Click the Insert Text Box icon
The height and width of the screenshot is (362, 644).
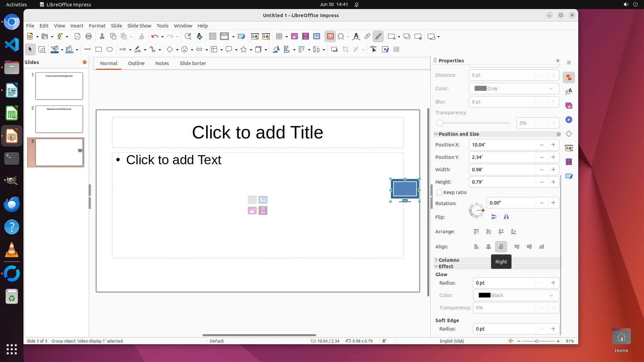click(x=330, y=37)
